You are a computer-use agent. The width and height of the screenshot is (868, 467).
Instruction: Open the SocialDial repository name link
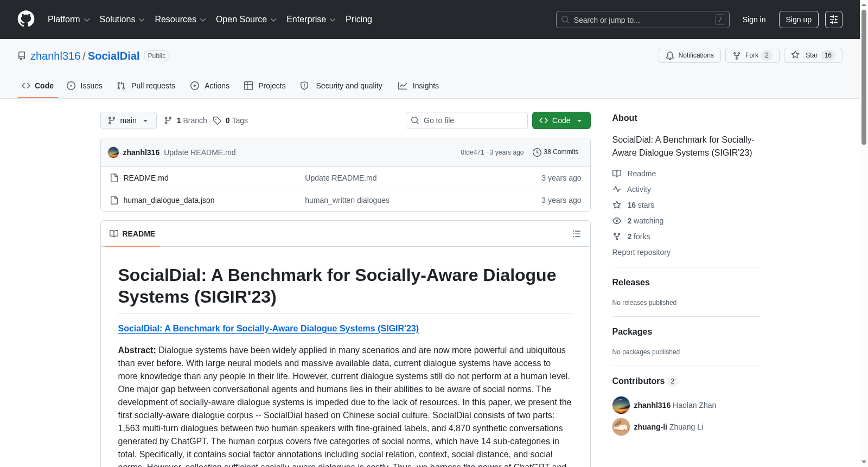pos(114,56)
